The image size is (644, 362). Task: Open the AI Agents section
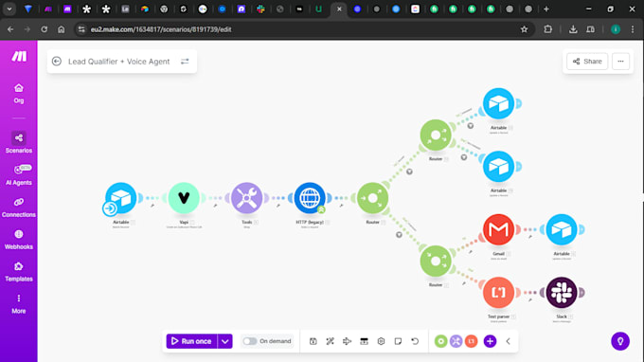tap(19, 174)
